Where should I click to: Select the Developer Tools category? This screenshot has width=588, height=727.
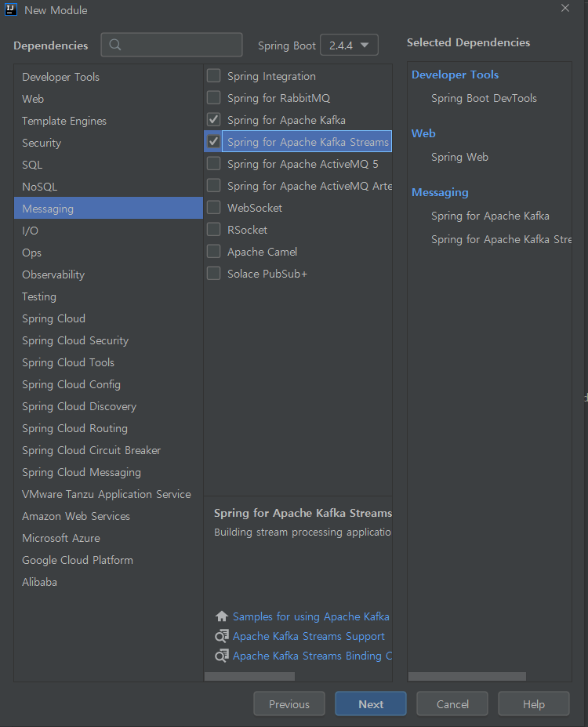point(108,77)
